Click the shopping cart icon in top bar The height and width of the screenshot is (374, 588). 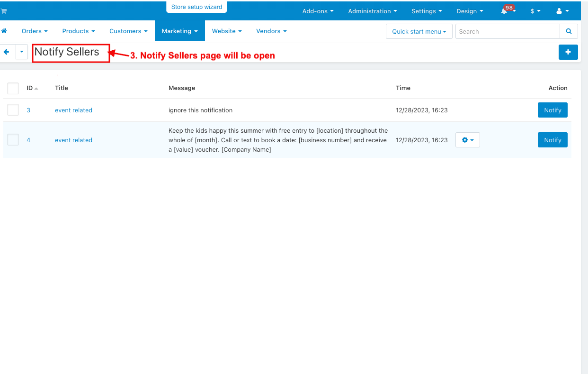pyautogui.click(x=4, y=11)
